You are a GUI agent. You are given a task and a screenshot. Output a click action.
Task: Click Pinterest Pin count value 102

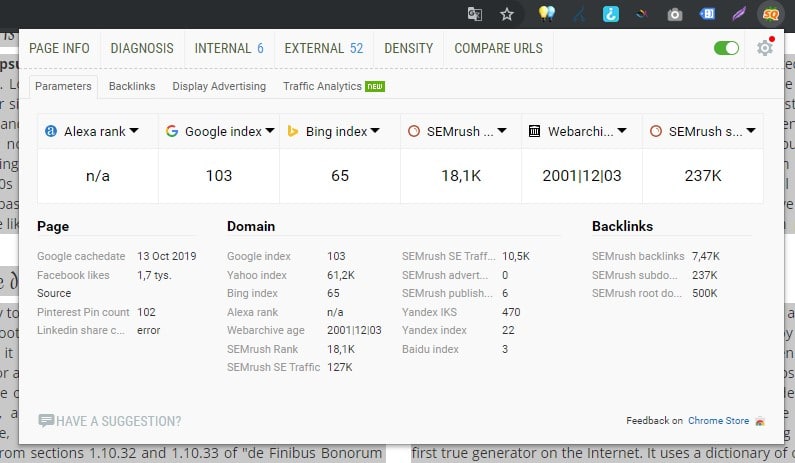point(146,312)
